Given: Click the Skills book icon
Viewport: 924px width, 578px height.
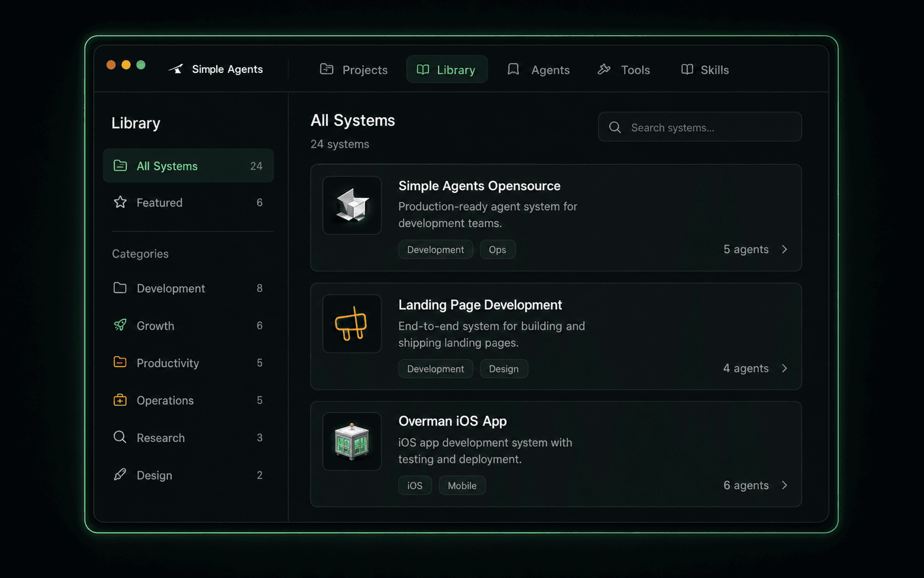Looking at the screenshot, I should click(x=687, y=69).
